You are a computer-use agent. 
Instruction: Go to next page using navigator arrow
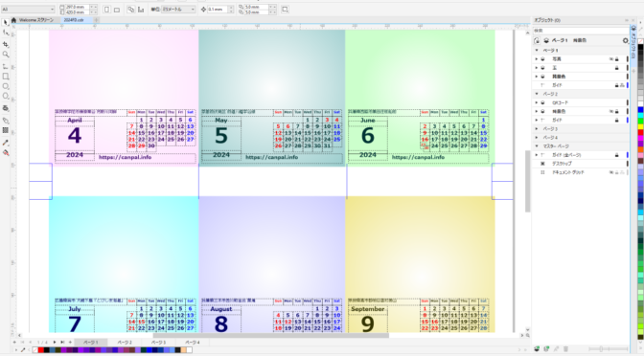click(x=55, y=342)
